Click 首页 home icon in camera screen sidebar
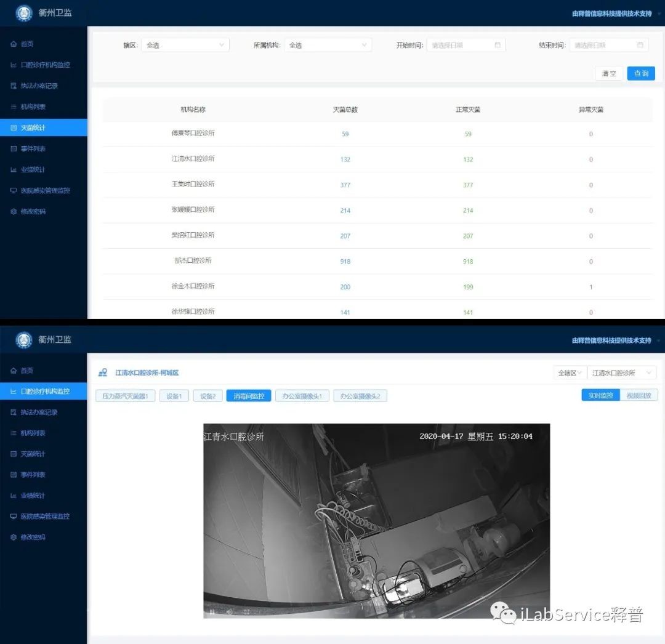 click(x=14, y=371)
